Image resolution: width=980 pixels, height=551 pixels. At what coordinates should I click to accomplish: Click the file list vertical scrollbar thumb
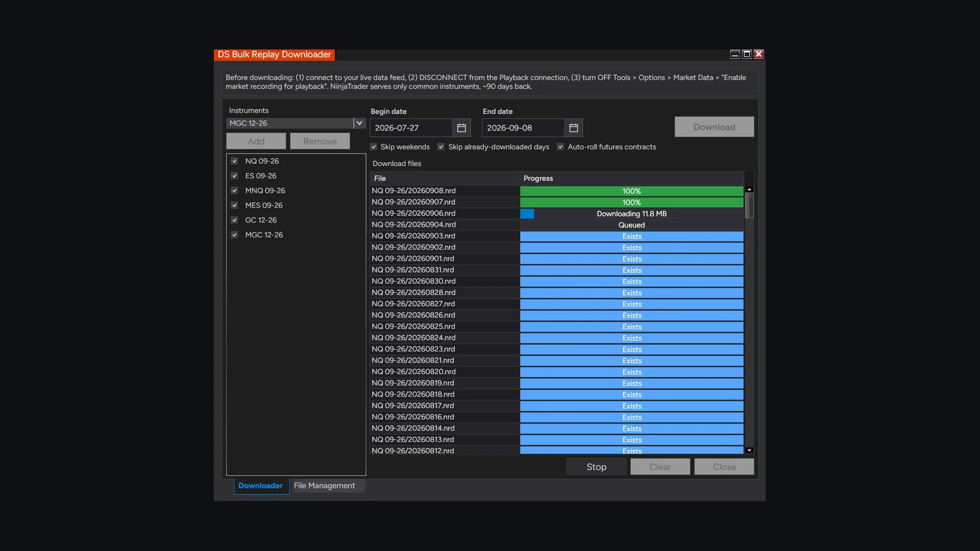[x=749, y=206]
